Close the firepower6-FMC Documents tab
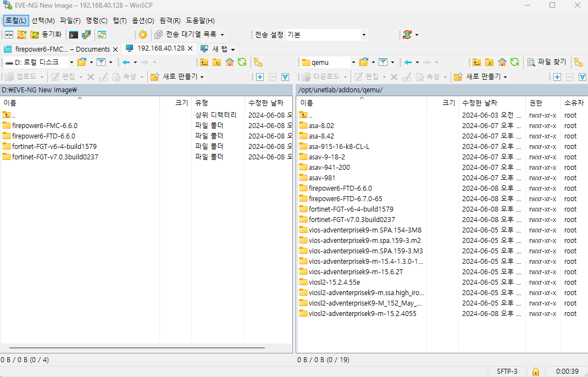 point(115,49)
